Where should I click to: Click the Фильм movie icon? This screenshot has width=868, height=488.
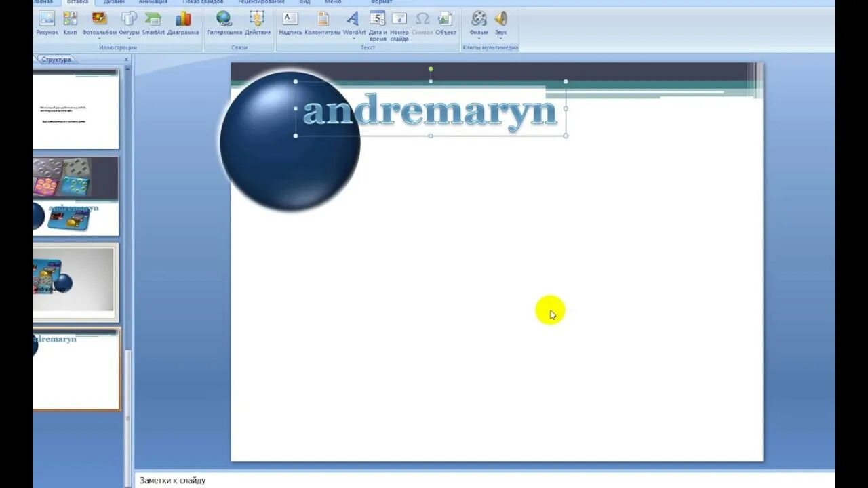point(479,18)
